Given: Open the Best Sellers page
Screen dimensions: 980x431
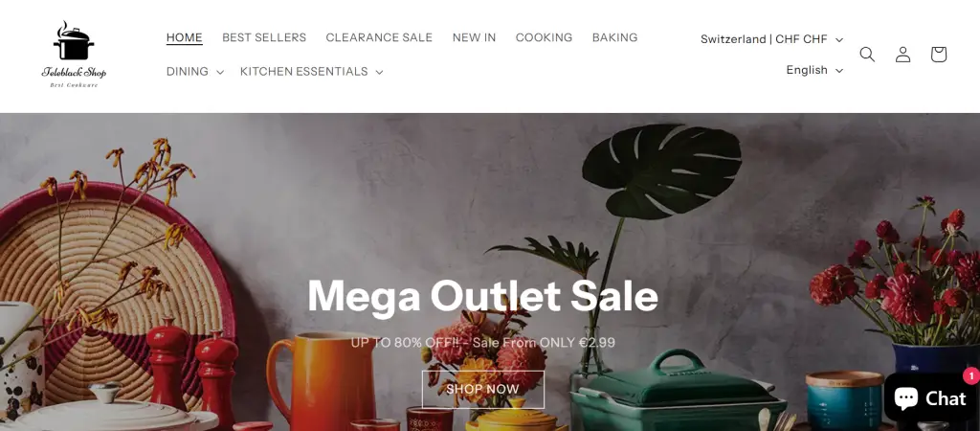Looking at the screenshot, I should [264, 37].
